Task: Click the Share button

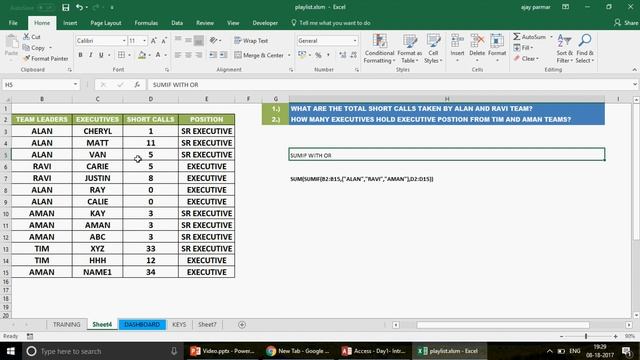Action: coord(626,23)
